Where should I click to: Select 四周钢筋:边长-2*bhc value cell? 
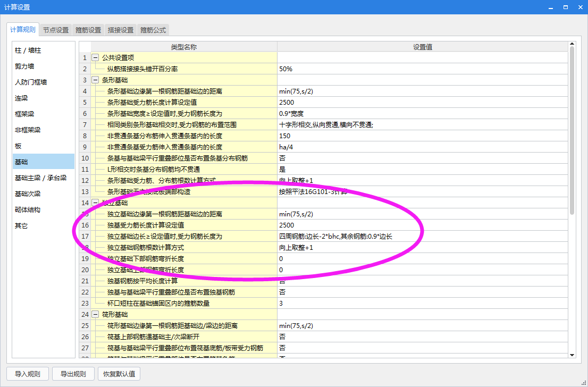pos(423,236)
